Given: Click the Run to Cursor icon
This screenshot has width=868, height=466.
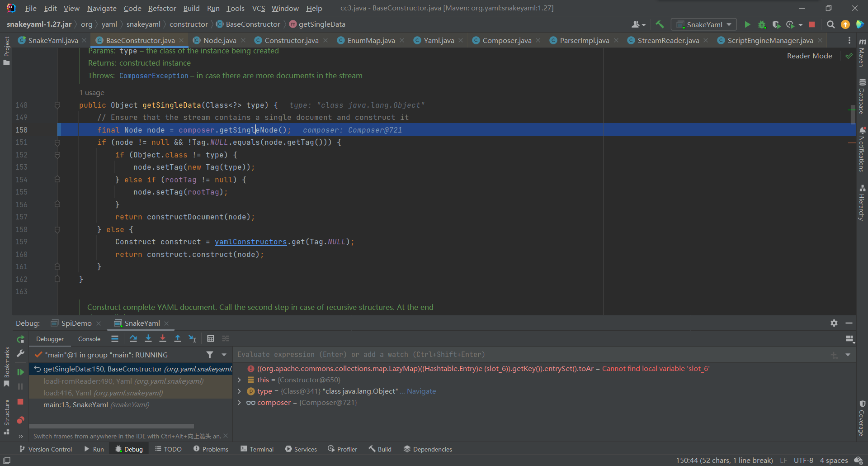Looking at the screenshot, I should point(193,338).
